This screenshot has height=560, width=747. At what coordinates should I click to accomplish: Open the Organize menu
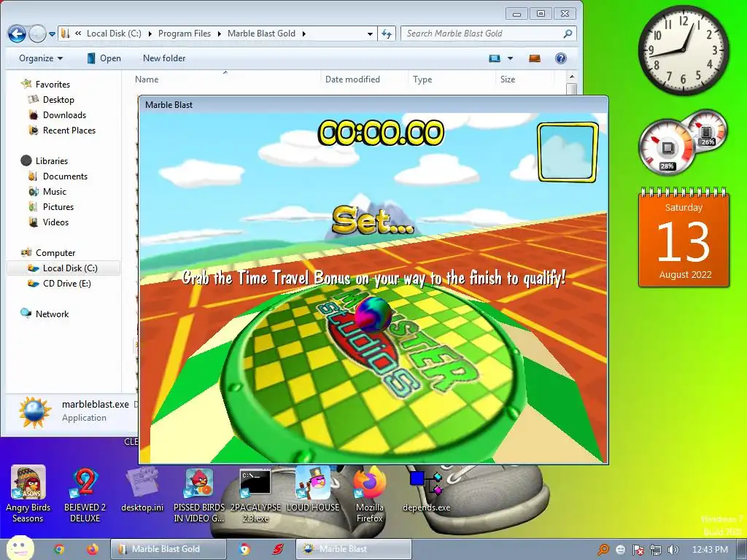tap(41, 58)
